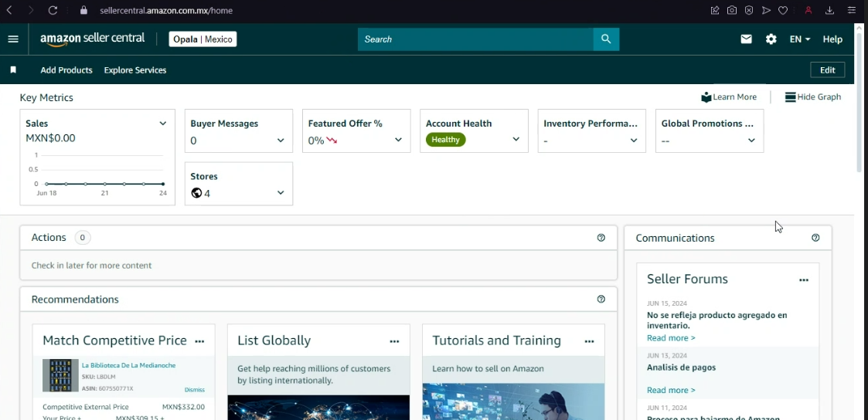Reload the page with browser refresh icon

(x=53, y=10)
